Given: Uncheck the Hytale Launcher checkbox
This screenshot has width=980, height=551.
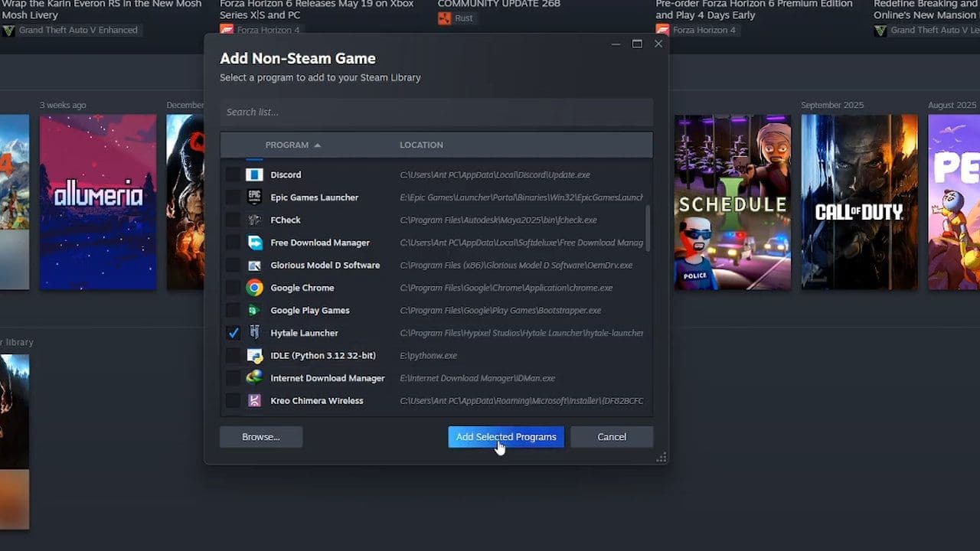Looking at the screenshot, I should pos(233,333).
